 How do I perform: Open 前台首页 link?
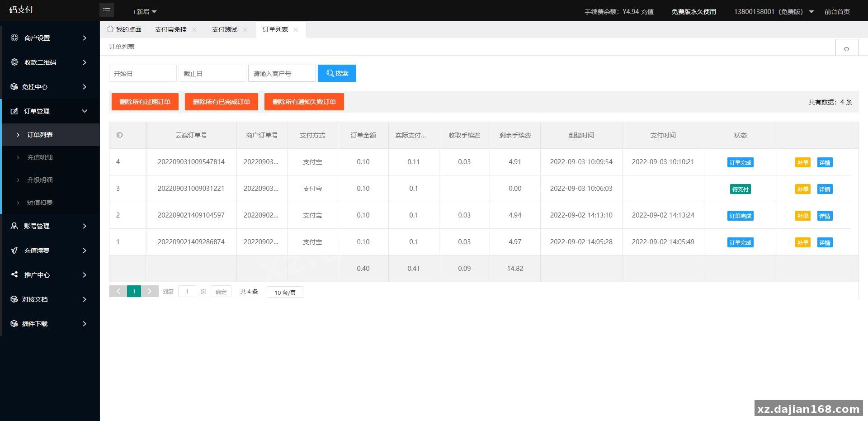(837, 12)
